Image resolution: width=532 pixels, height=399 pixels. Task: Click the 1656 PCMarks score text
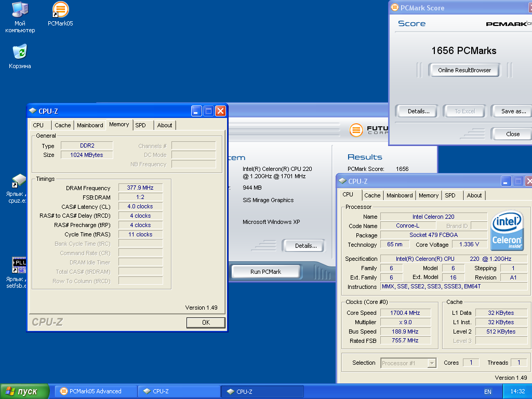click(x=464, y=50)
